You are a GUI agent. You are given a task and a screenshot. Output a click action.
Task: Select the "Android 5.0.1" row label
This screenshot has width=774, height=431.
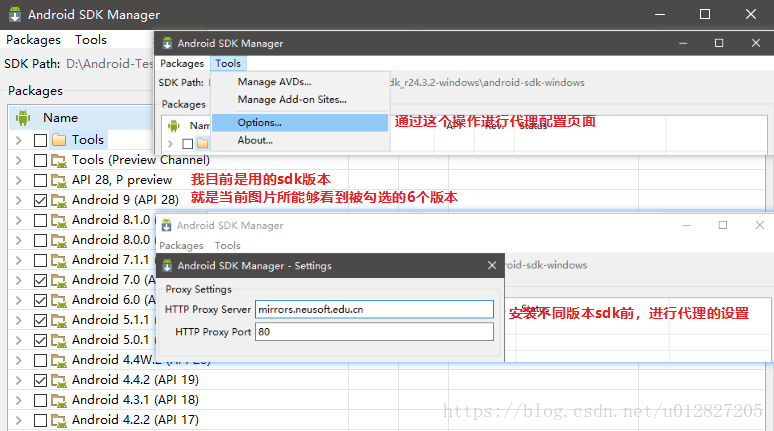pyautogui.click(x=111, y=340)
